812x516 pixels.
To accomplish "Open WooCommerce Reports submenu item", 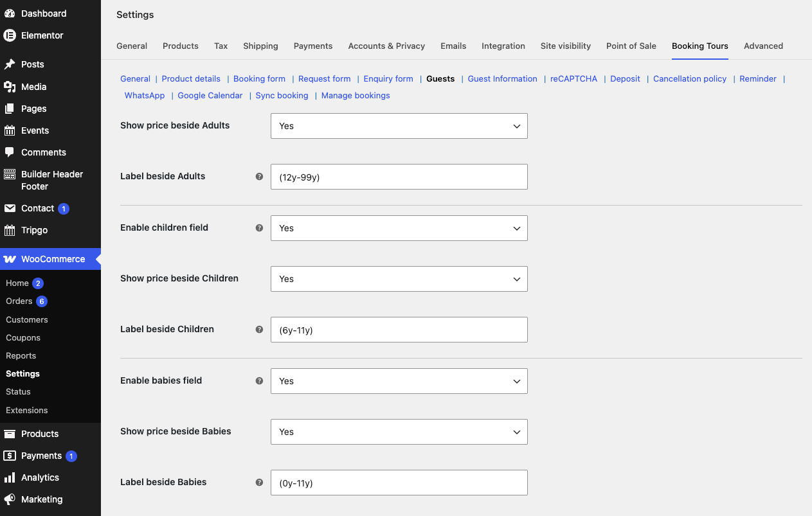I will point(21,355).
